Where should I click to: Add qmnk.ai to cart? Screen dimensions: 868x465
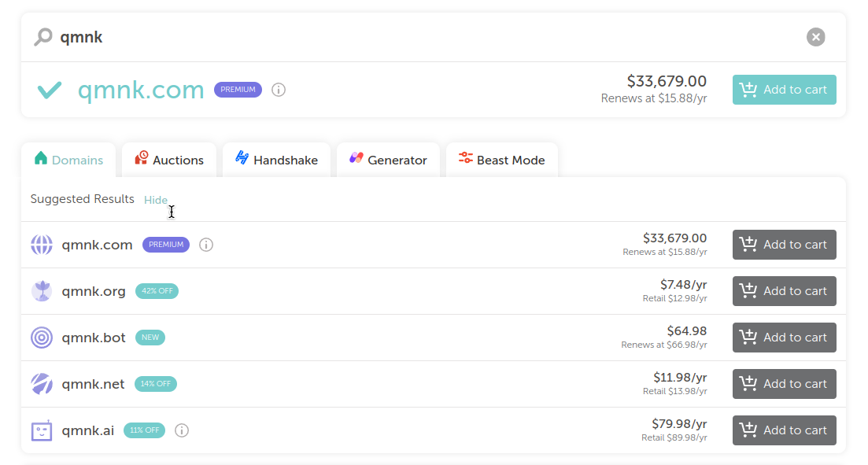click(x=784, y=430)
